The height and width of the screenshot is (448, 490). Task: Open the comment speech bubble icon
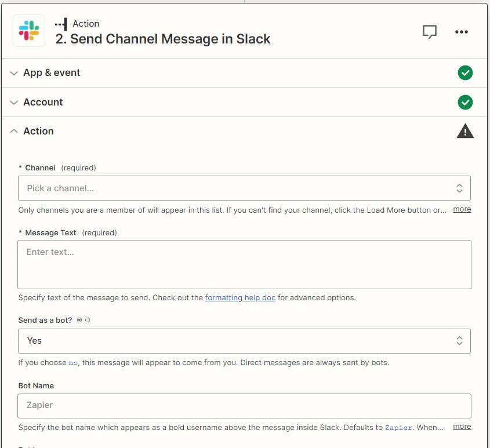(429, 32)
